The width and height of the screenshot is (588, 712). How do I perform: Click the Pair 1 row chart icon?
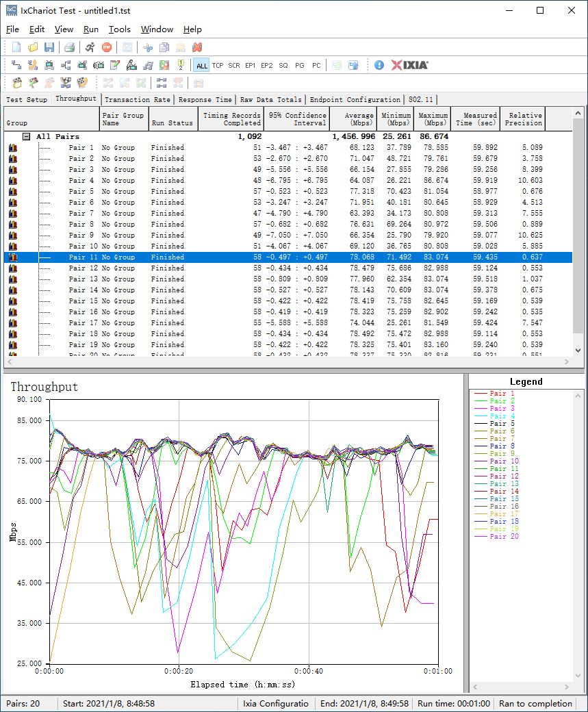(x=13, y=148)
